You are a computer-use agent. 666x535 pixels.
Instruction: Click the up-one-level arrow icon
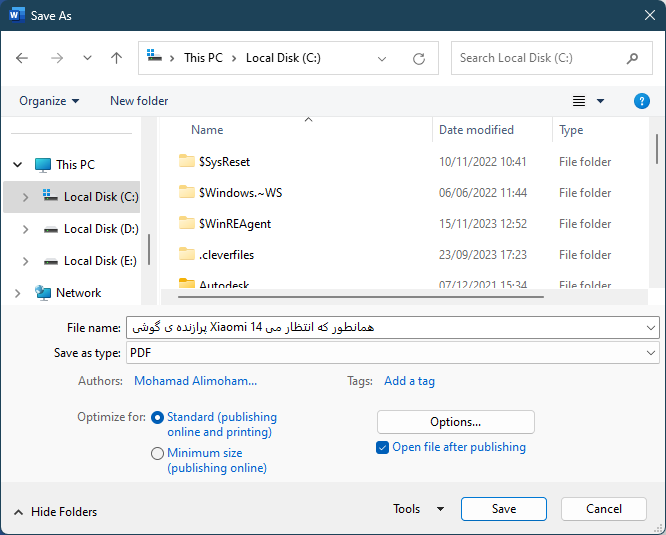pyautogui.click(x=116, y=58)
